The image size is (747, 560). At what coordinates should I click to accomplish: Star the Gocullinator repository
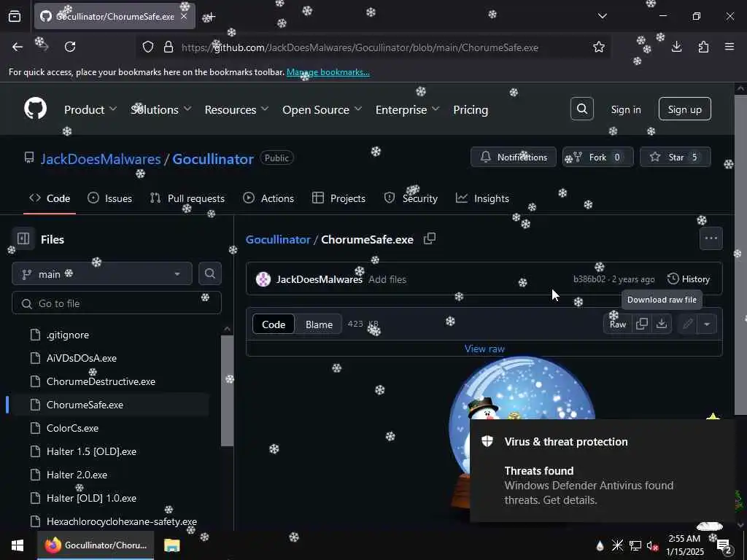(675, 157)
